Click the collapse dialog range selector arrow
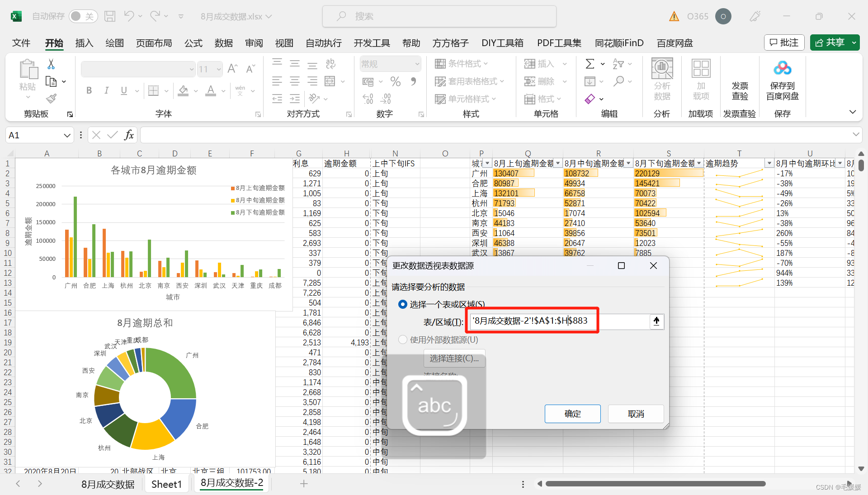 pyautogui.click(x=656, y=321)
